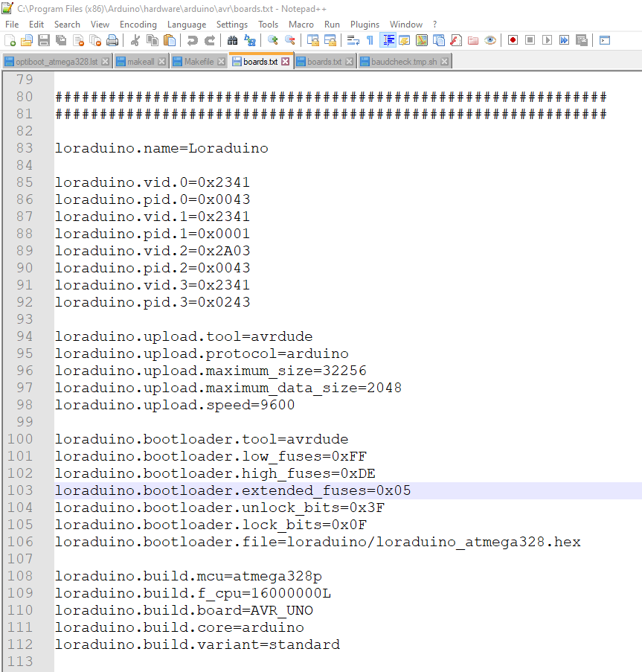
Task: Close the current document via toolbar Close icon
Action: [x=78, y=41]
